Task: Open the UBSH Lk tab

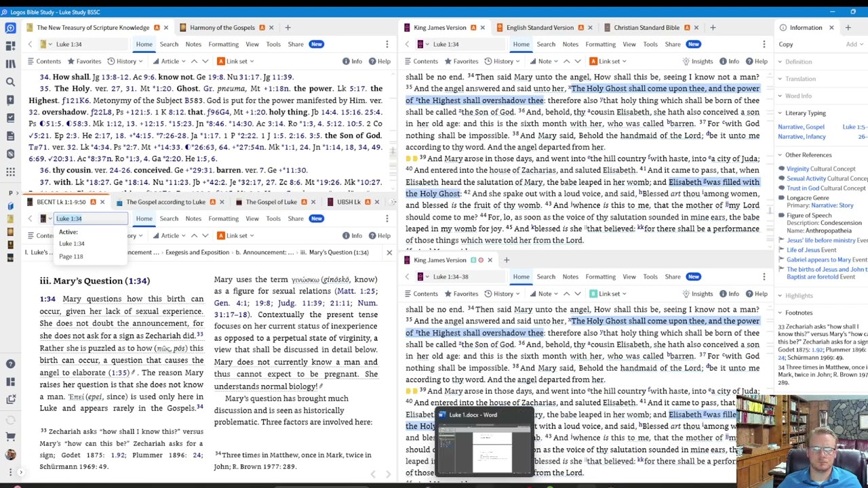Action: coord(349,202)
